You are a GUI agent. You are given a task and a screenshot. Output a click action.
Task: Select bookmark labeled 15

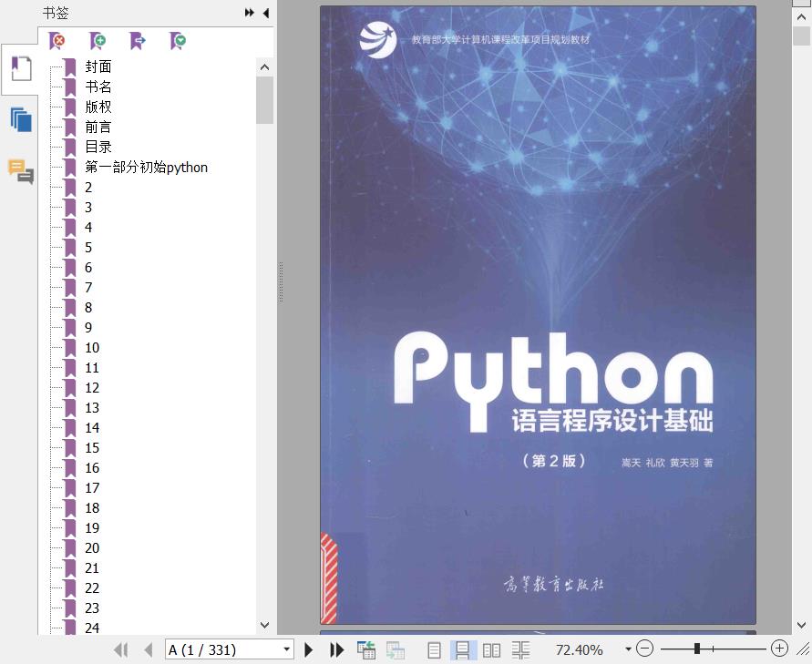point(92,447)
